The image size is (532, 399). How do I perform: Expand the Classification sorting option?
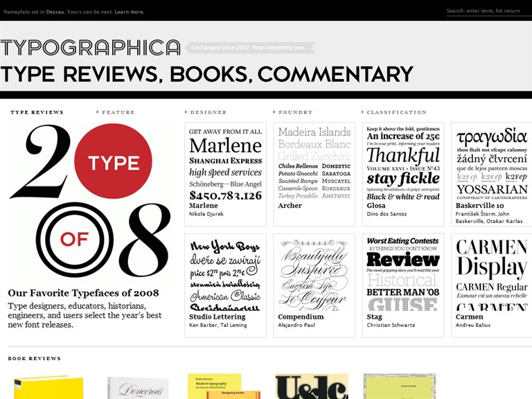click(396, 112)
